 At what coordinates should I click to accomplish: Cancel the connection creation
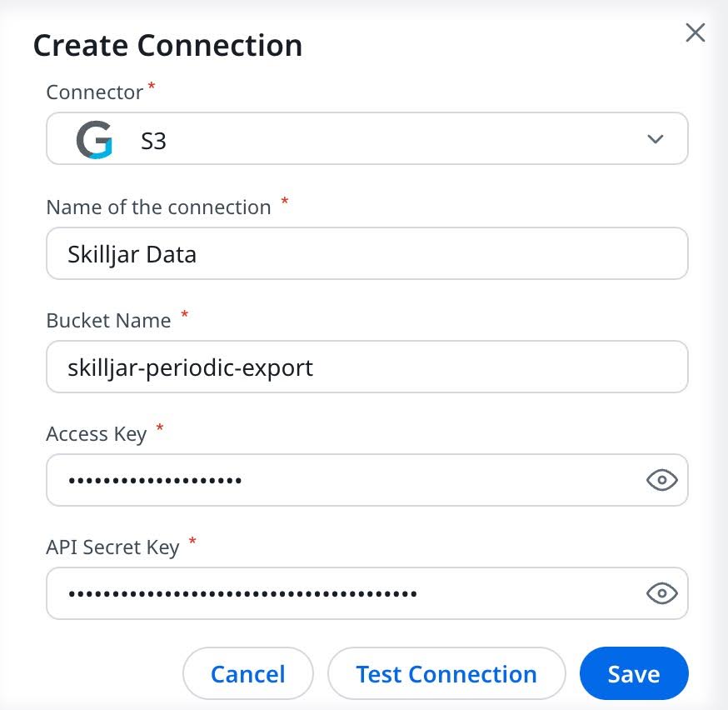248,673
